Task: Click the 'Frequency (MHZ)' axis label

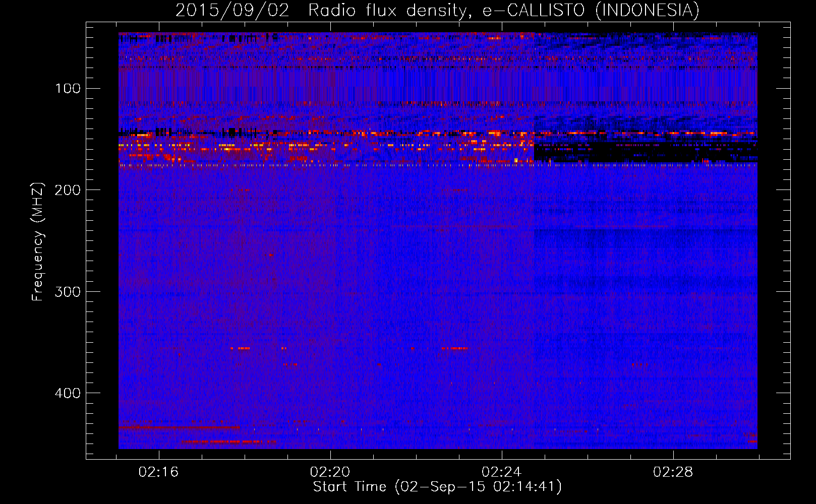Action: click(38, 242)
